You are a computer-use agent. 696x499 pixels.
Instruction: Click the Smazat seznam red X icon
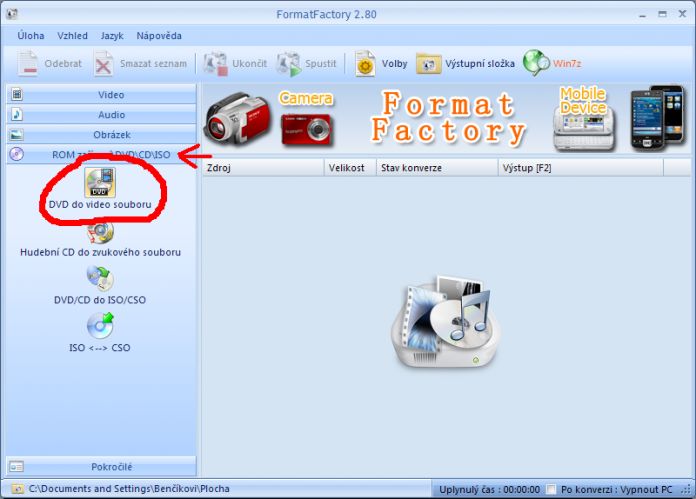tap(103, 64)
